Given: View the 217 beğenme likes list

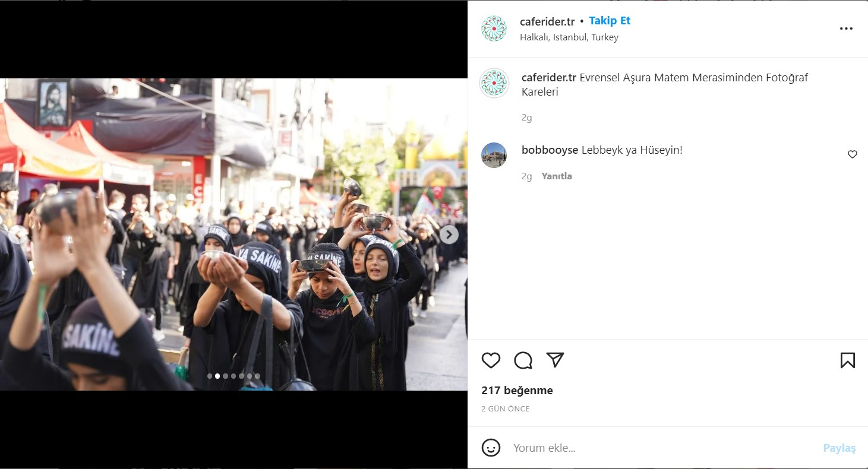Looking at the screenshot, I should (x=517, y=391).
